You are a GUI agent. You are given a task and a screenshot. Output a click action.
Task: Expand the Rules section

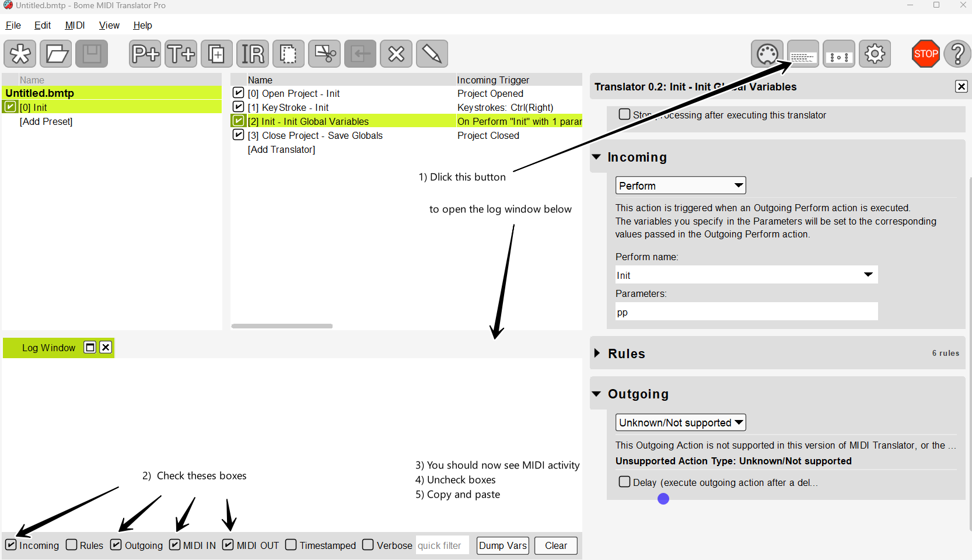(x=597, y=353)
